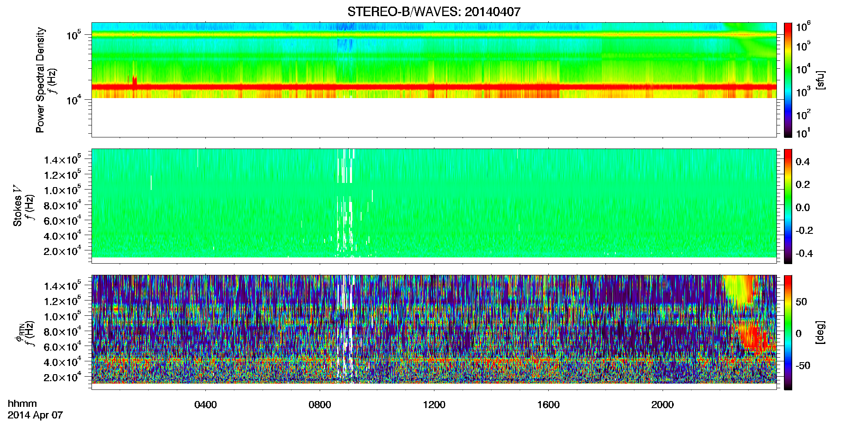Image resolution: width=868 pixels, height=447 pixels.
Task: Click the degrees color bar
Action: pyautogui.click(x=788, y=332)
